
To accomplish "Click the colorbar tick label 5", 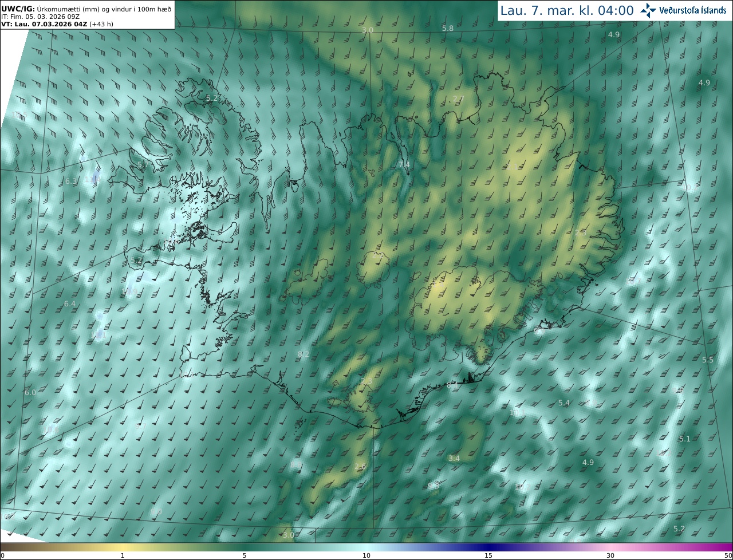I will [x=245, y=555].
